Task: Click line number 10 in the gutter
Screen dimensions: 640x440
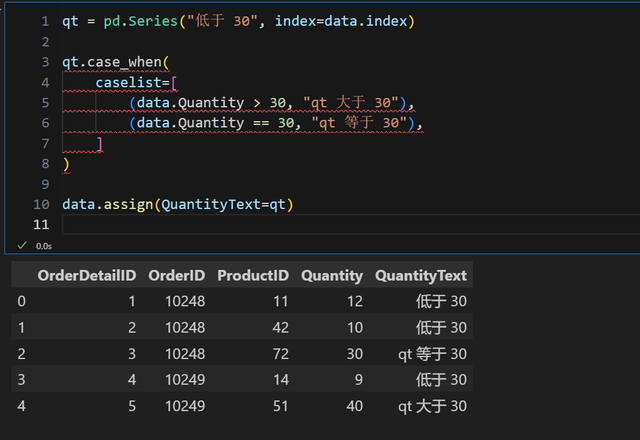Action: 42,204
